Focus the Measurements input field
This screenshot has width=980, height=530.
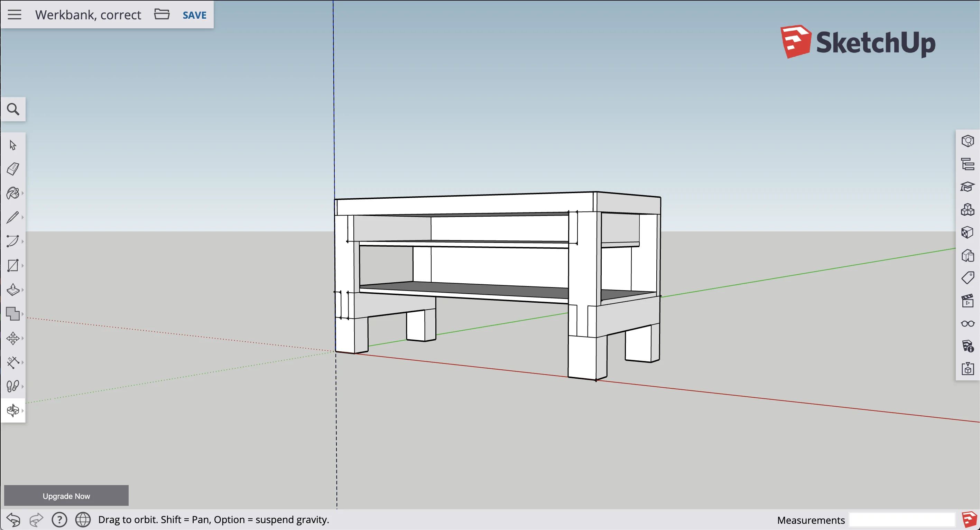902,519
